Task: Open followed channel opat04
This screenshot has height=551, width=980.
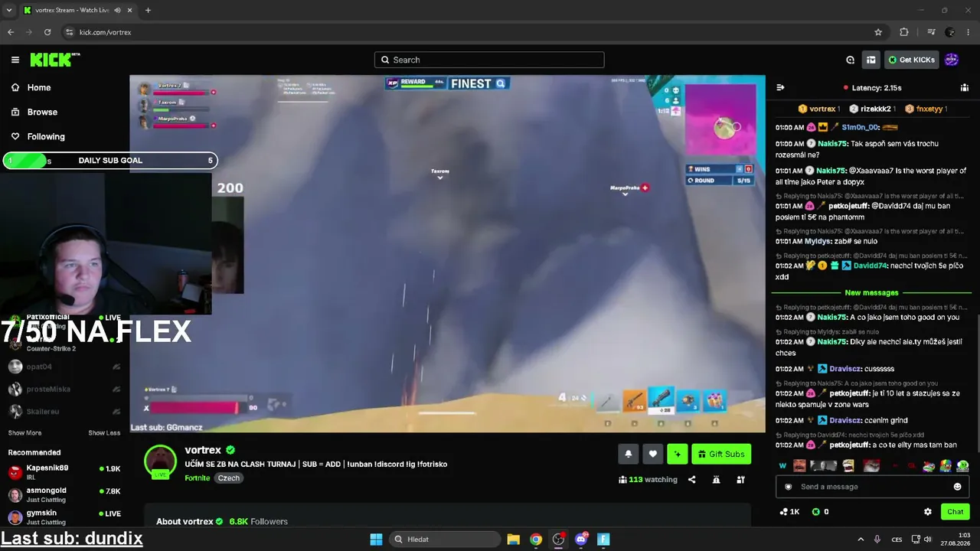Action: tap(64, 367)
